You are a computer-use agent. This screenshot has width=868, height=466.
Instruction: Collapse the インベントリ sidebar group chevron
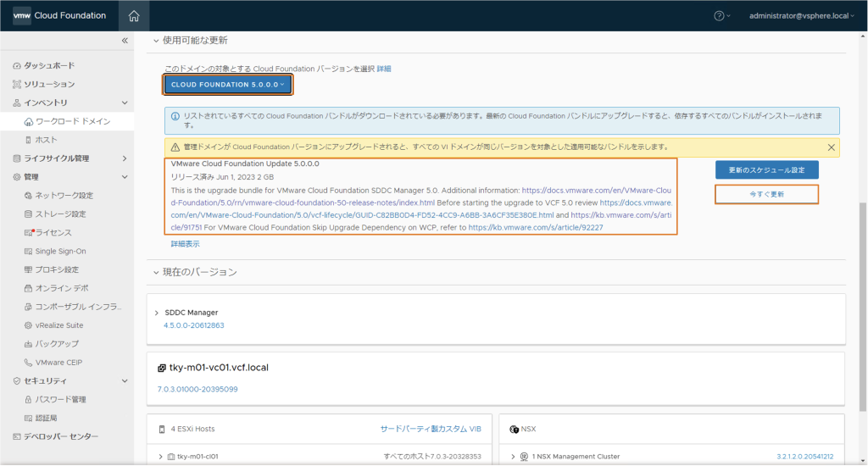(x=125, y=103)
